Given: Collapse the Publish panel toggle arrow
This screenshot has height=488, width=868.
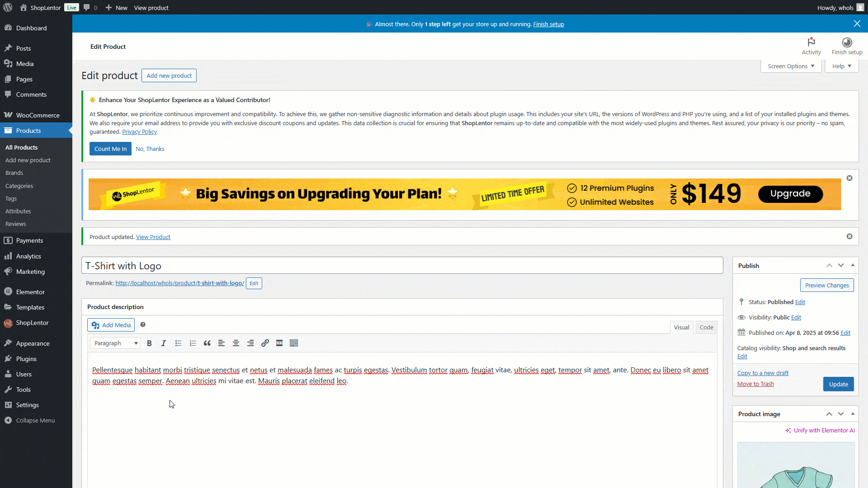Looking at the screenshot, I should pyautogui.click(x=853, y=265).
